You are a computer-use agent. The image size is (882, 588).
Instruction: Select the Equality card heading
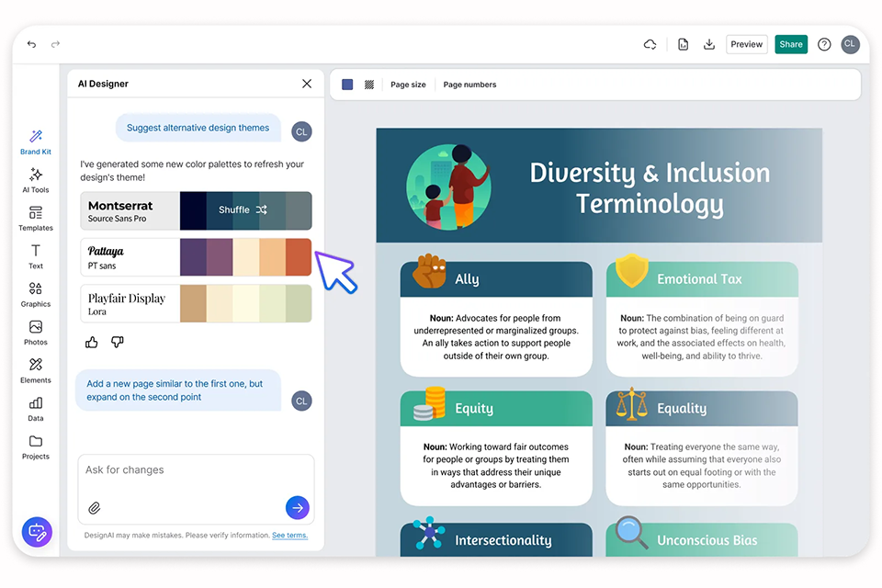pyautogui.click(x=682, y=409)
